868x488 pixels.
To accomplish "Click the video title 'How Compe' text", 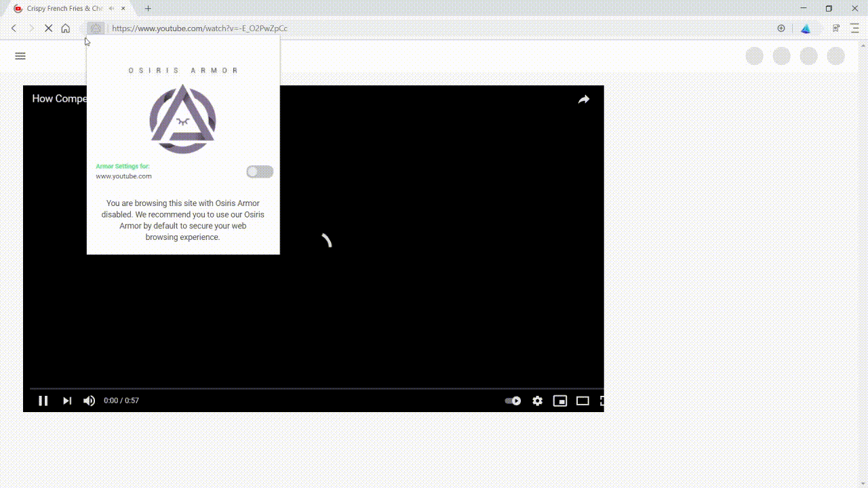I will (60, 99).
